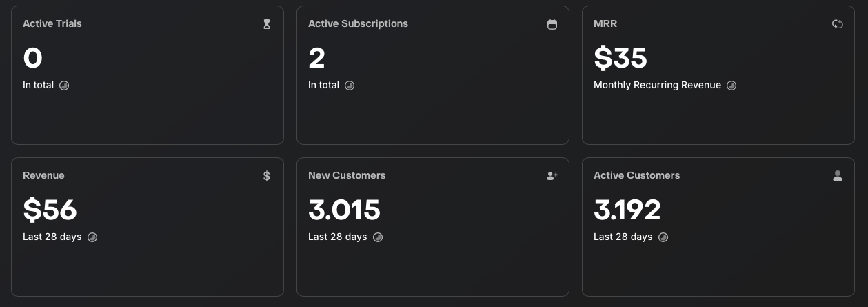Screen dimensions: 868x307
Task: Click the $56 Revenue value
Action: (50, 210)
